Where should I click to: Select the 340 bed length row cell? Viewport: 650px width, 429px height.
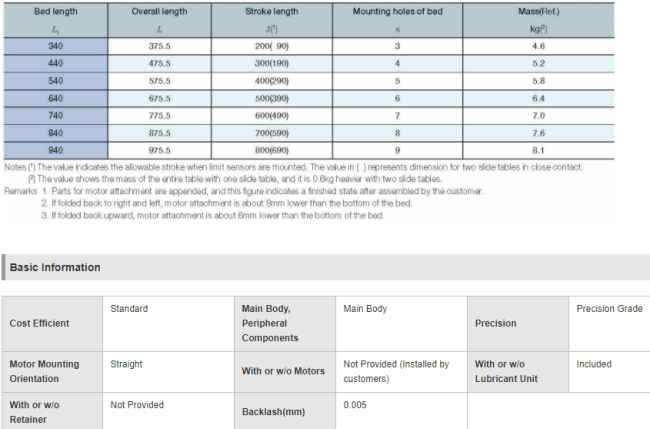[x=54, y=46]
